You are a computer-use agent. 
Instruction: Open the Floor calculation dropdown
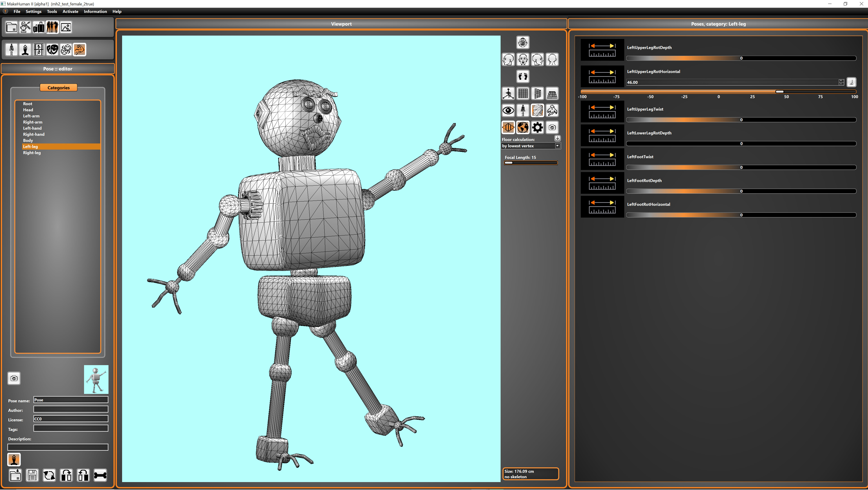click(531, 146)
